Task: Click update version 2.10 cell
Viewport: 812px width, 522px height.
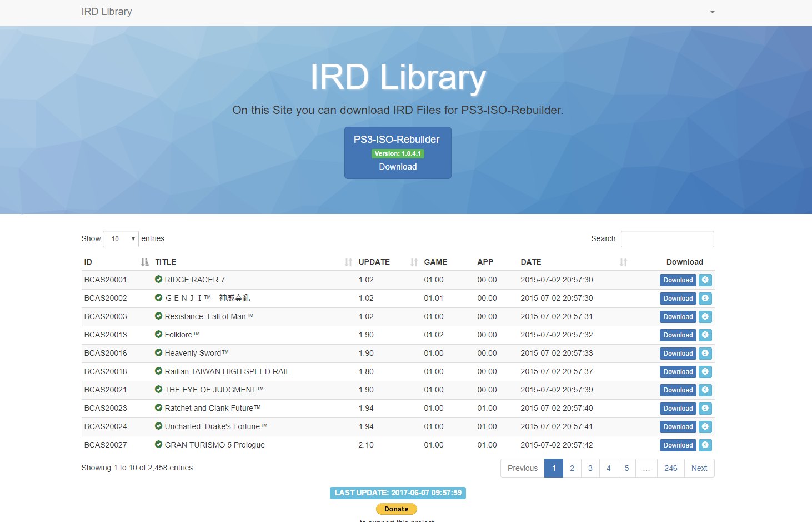Action: [x=366, y=445]
